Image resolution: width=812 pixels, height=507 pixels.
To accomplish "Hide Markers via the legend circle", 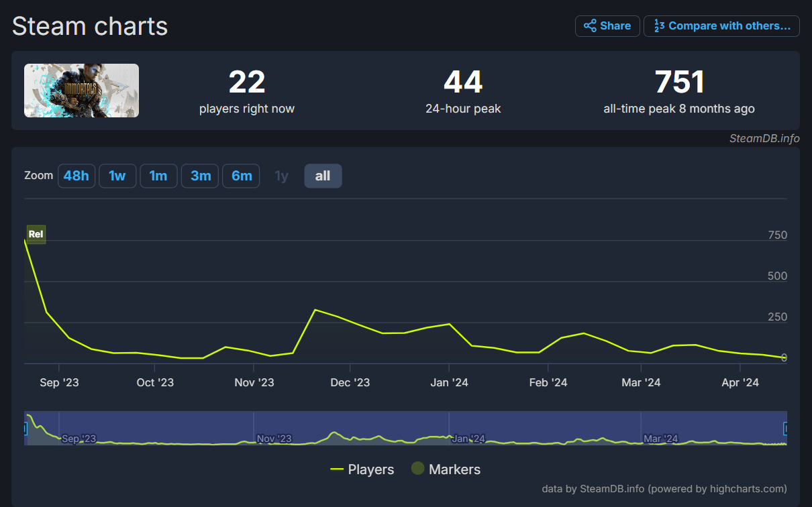I will 418,469.
